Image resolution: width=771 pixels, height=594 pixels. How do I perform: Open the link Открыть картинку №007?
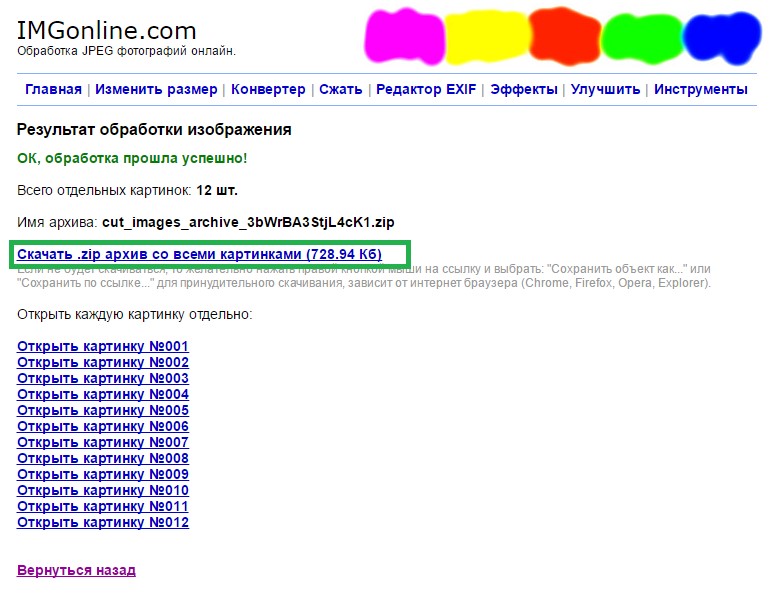[103, 443]
